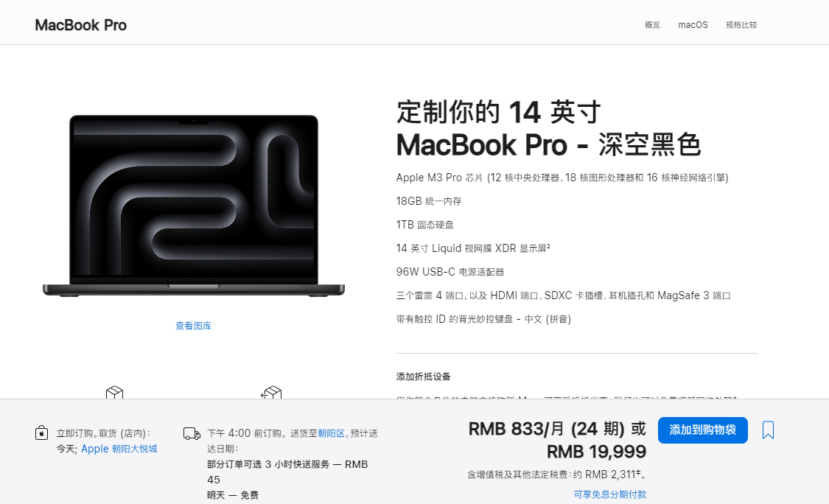Click the shipping box icon below the gallery
The height and width of the screenshot is (504, 829).
click(x=114, y=393)
